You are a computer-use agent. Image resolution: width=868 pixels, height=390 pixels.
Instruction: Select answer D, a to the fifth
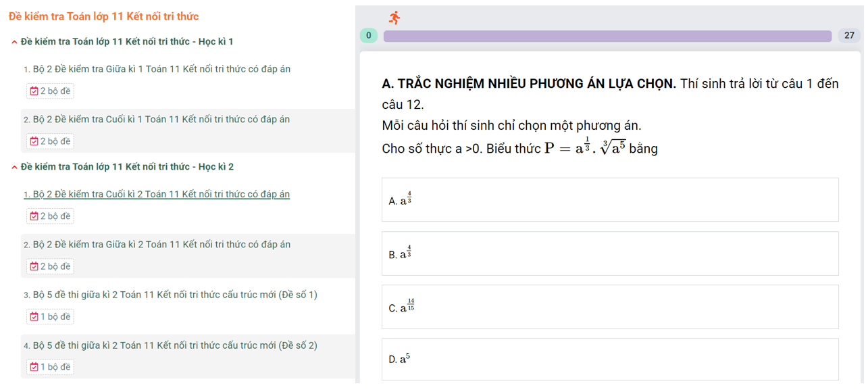[609, 359]
